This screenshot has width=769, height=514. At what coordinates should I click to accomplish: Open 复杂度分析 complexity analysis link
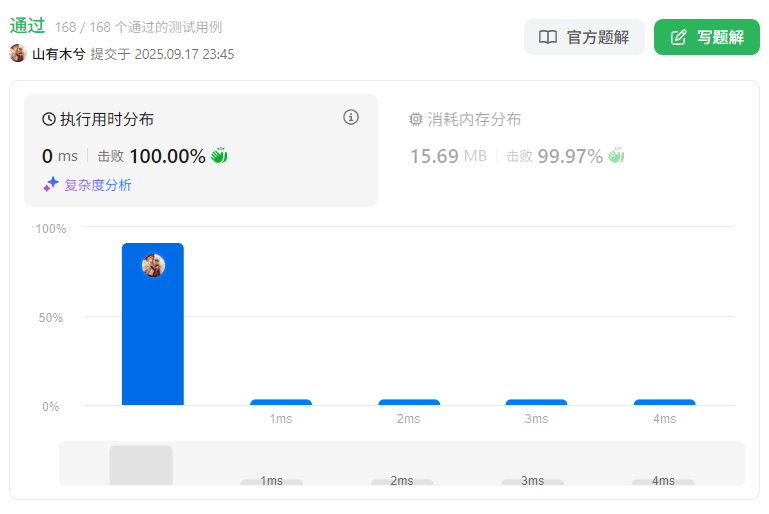point(98,185)
